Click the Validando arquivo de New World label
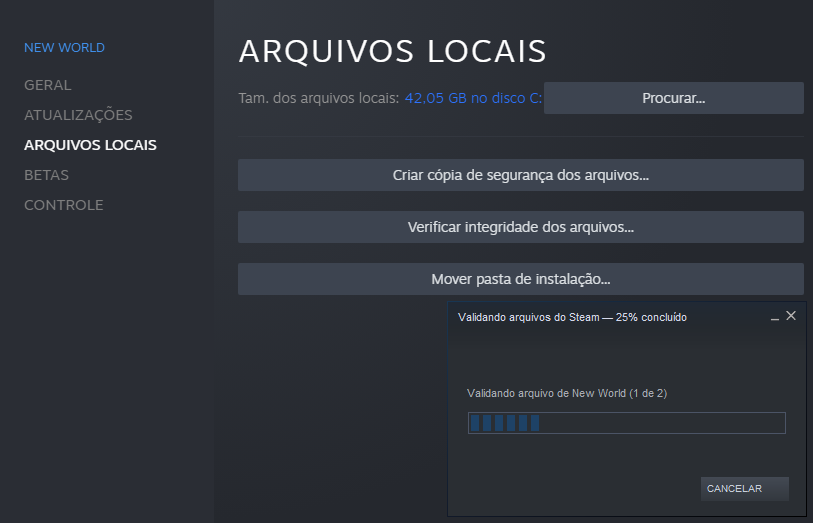The image size is (813, 523). coord(567,393)
